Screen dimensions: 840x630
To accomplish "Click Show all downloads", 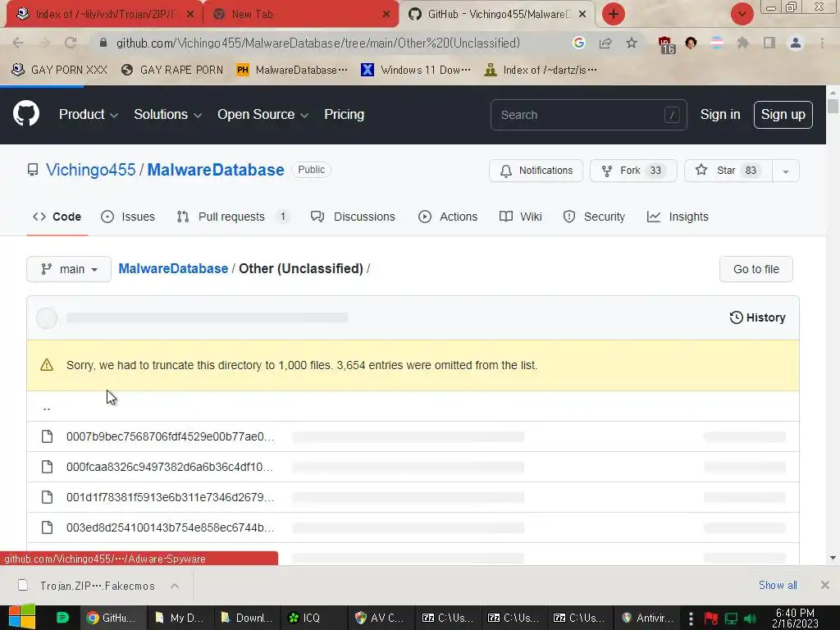I will [778, 585].
